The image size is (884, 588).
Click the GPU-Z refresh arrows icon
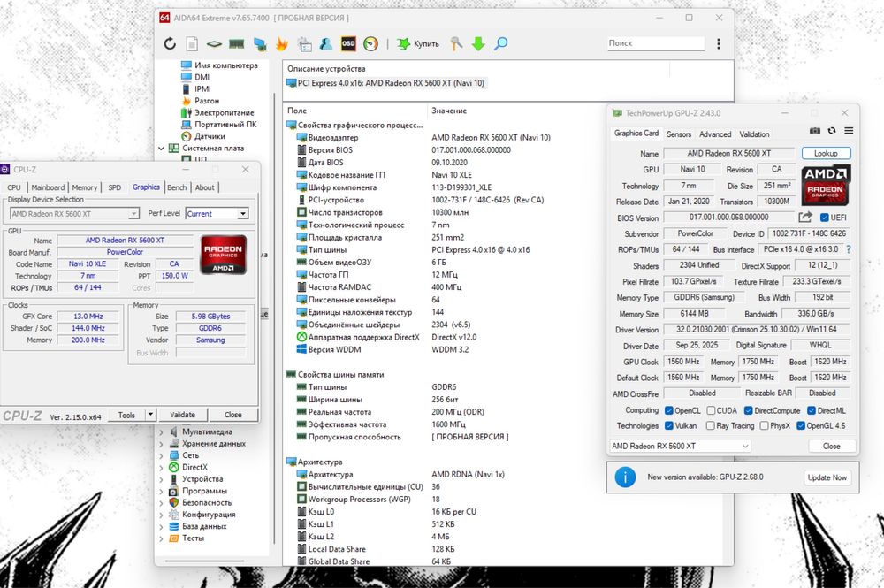tap(831, 132)
